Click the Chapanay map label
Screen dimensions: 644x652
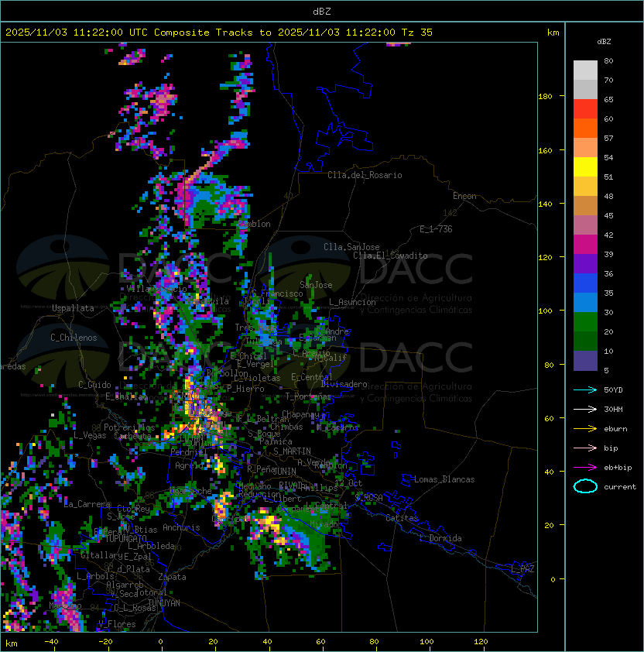300,414
